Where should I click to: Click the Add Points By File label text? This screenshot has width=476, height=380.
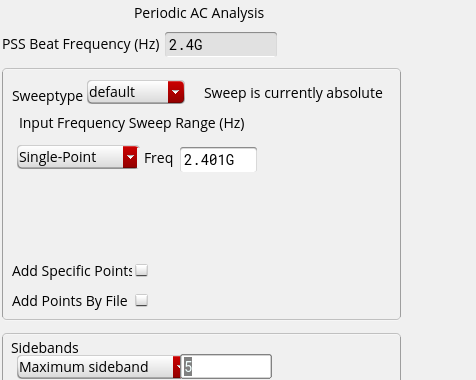pos(70,301)
